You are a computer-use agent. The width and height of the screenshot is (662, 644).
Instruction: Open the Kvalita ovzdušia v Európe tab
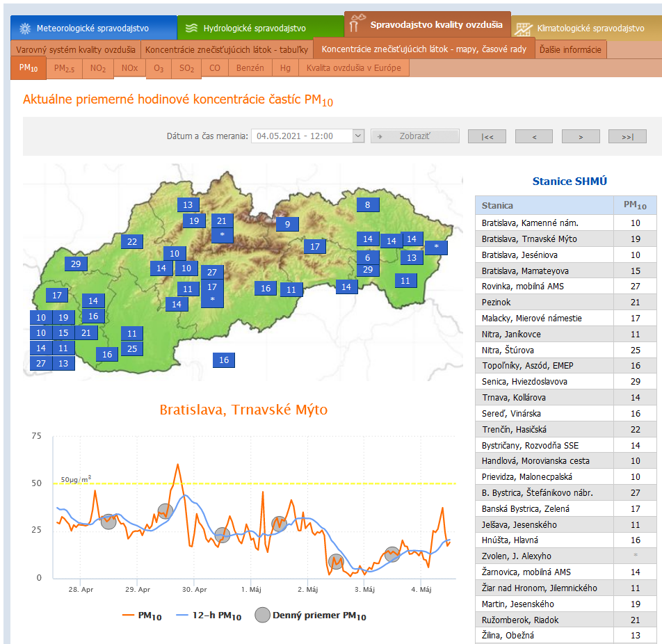[353, 68]
